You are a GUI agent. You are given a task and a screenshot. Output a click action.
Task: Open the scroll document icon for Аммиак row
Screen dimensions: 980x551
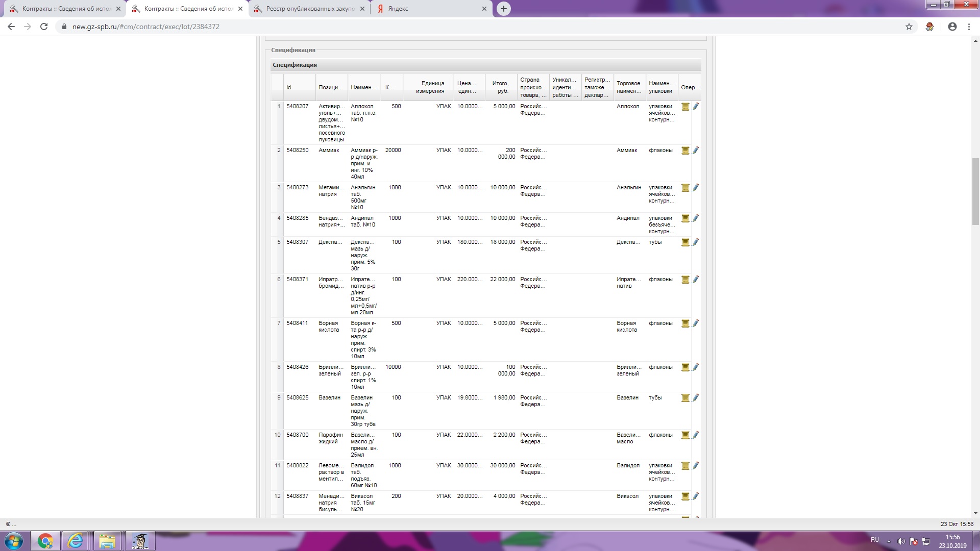(685, 151)
